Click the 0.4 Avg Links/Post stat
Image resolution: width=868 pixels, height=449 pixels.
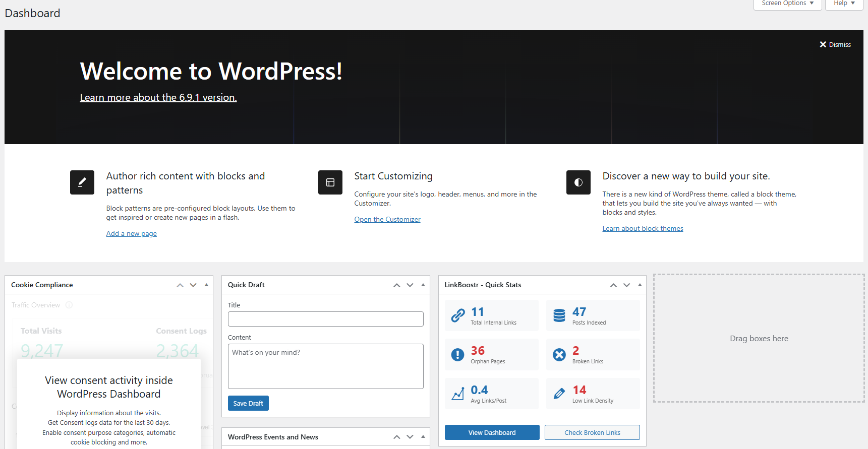point(492,394)
